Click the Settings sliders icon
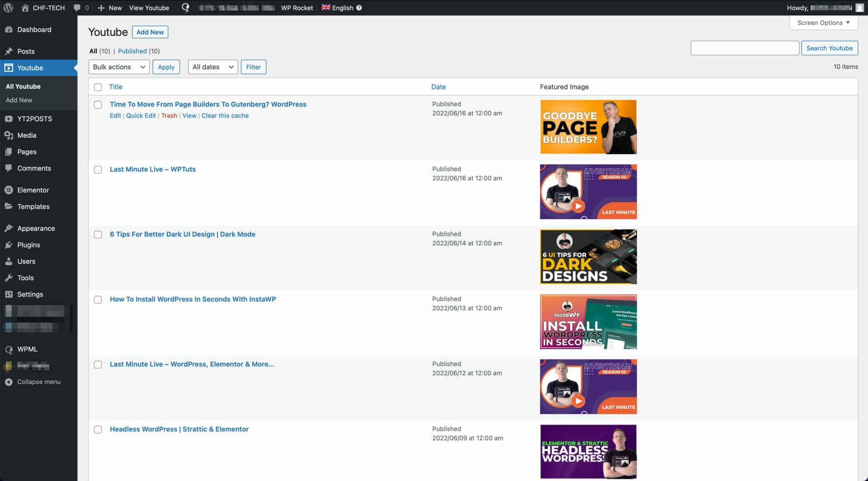 point(9,294)
